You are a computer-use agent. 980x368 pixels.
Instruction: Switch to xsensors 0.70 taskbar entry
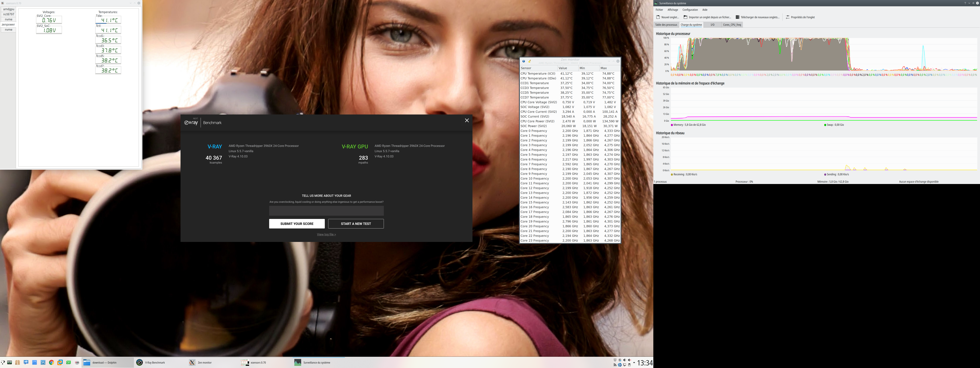point(266,363)
